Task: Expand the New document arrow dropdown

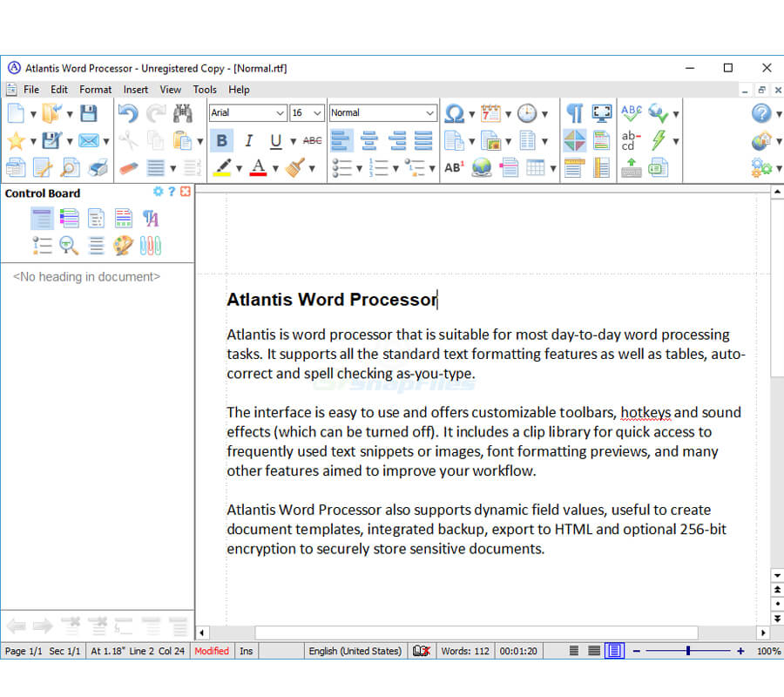Action: [33, 114]
